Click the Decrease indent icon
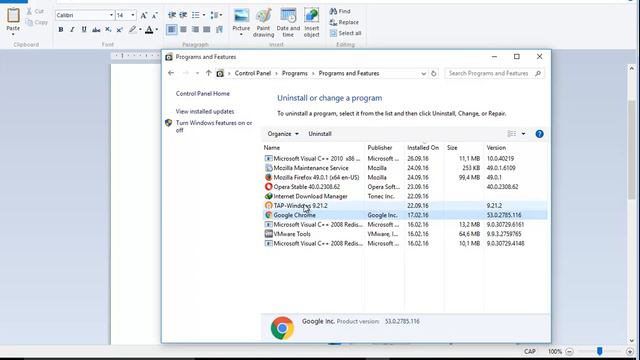This screenshot has width=640, height=360. pyautogui.click(x=172, y=15)
